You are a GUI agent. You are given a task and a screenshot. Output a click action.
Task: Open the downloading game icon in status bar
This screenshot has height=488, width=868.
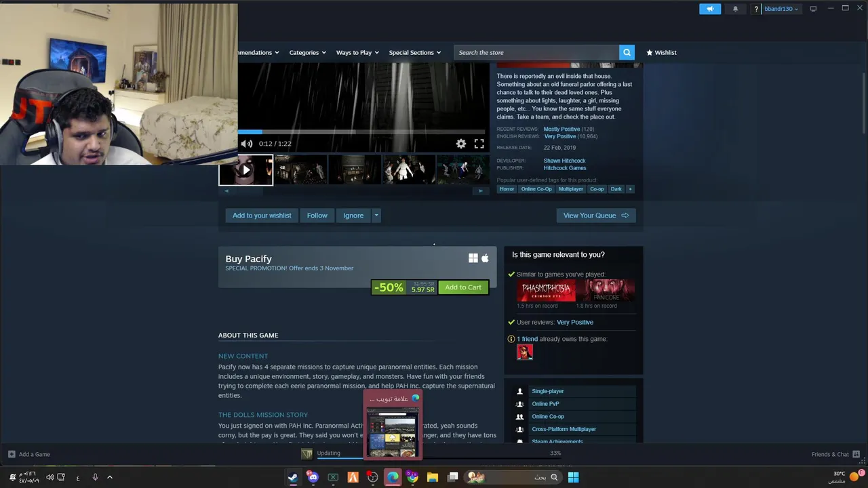tap(307, 453)
